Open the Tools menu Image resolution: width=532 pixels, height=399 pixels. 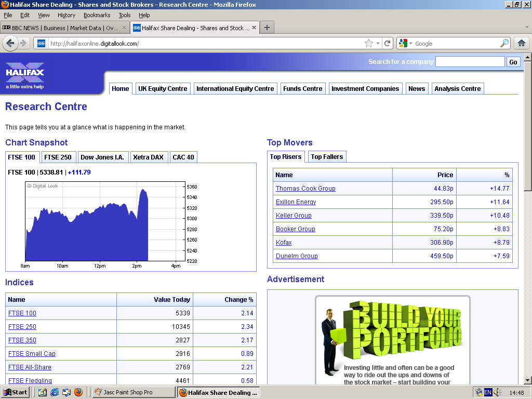125,15
